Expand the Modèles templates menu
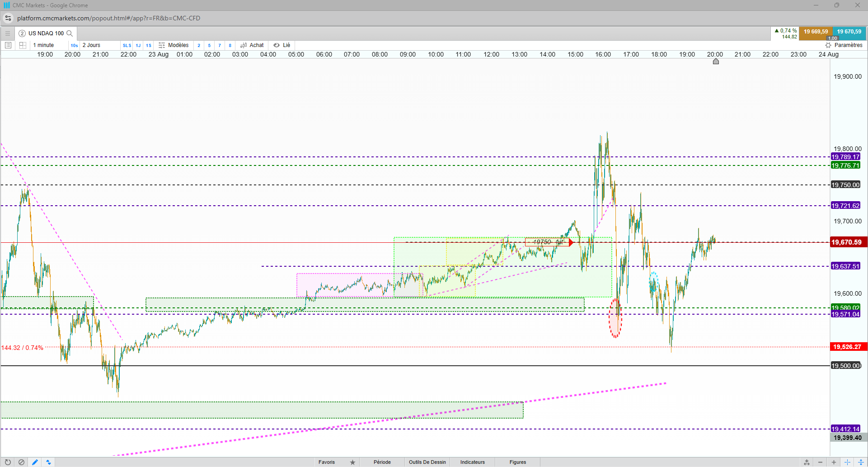Screen dimensions: 868x467 click(x=174, y=45)
